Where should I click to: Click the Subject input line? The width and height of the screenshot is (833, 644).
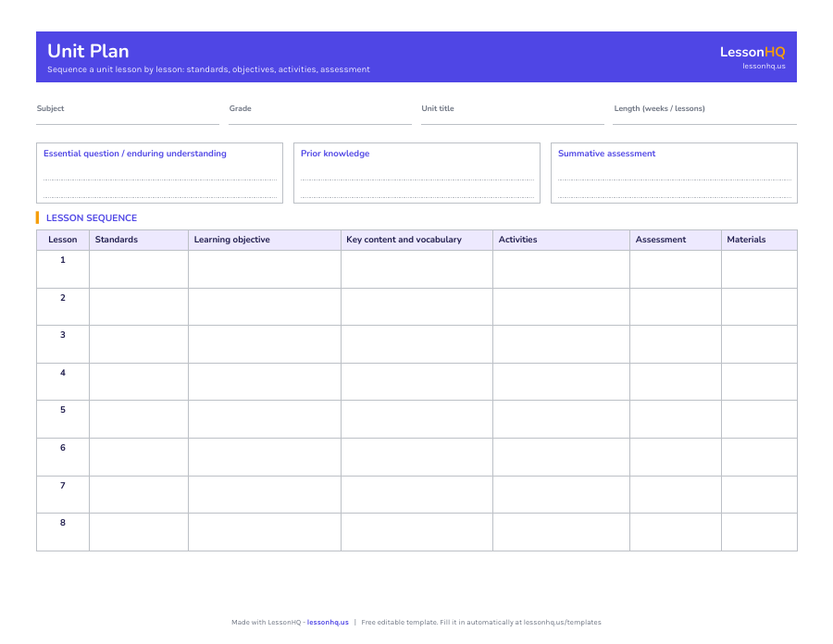128,114
